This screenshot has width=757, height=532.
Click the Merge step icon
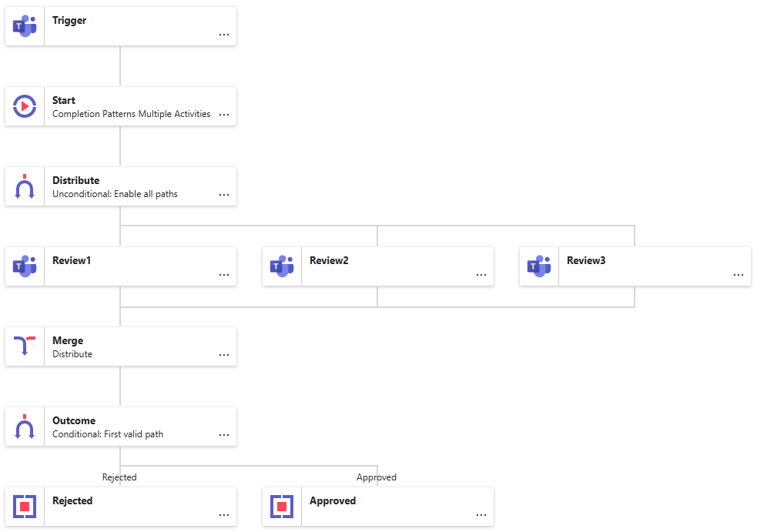(x=25, y=346)
